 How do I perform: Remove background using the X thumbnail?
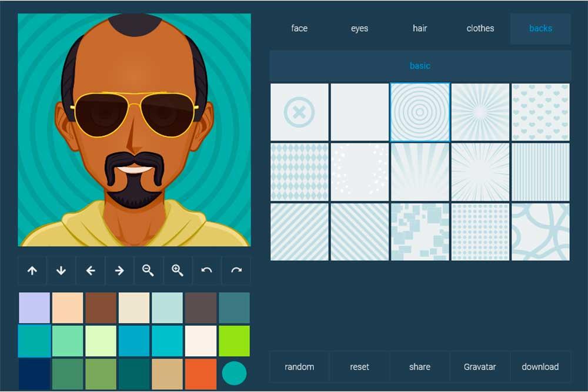[299, 112]
